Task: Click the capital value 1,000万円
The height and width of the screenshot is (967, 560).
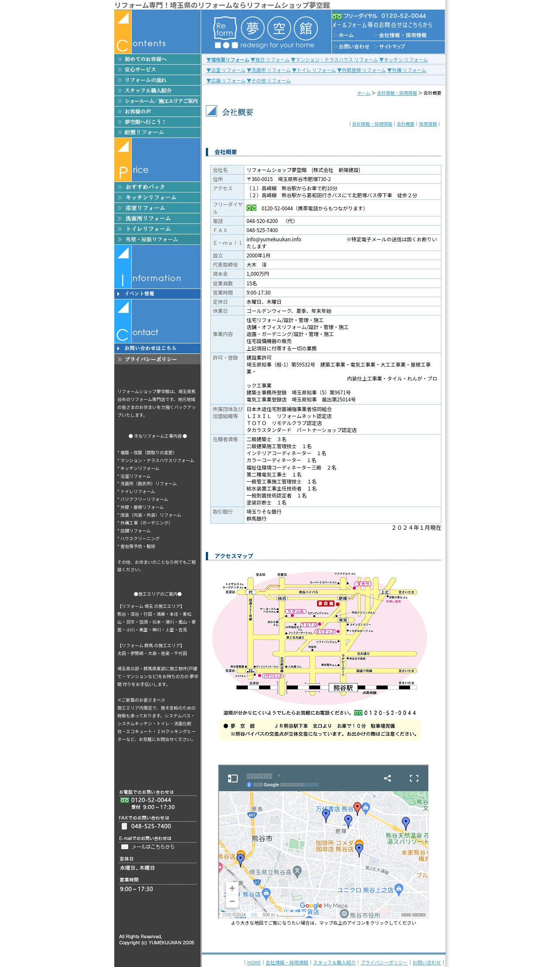Action: pos(258,274)
